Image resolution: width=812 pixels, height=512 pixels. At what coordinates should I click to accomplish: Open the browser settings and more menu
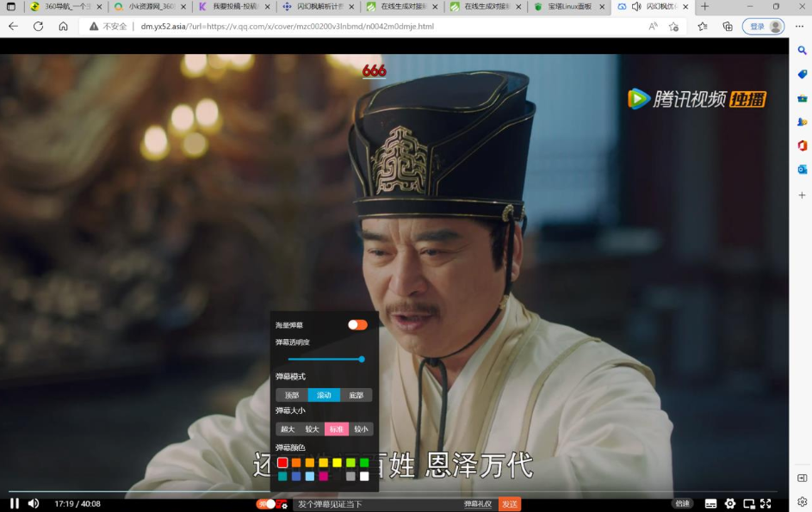(800, 27)
